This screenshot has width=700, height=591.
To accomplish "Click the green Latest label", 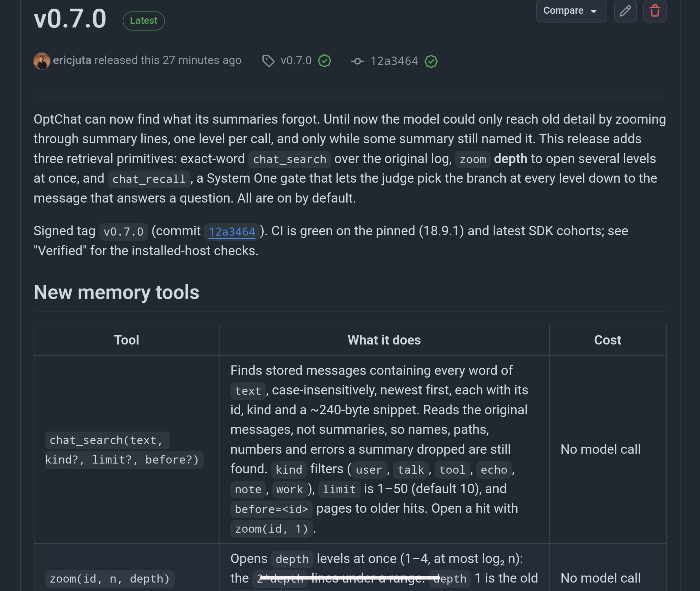I will 144,21.
